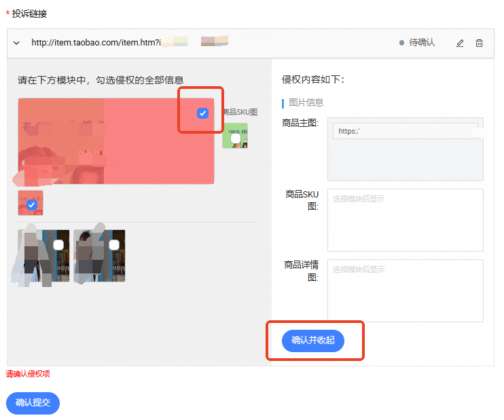This screenshot has height=420, width=504.
Task: Click the 请确认侵权项 error message
Action: (28, 374)
